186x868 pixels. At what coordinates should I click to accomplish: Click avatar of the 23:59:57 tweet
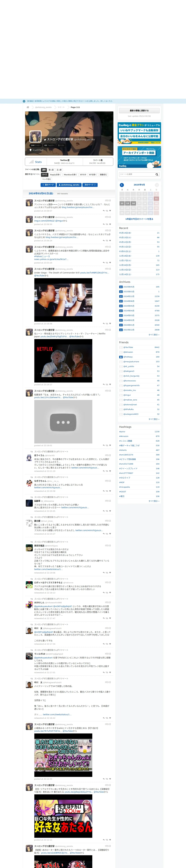point(29,203)
